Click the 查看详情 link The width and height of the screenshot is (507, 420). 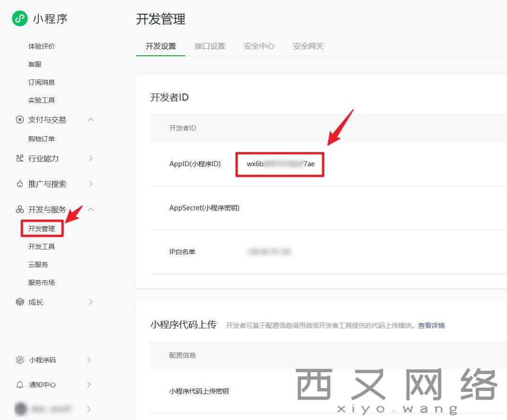[x=431, y=326]
